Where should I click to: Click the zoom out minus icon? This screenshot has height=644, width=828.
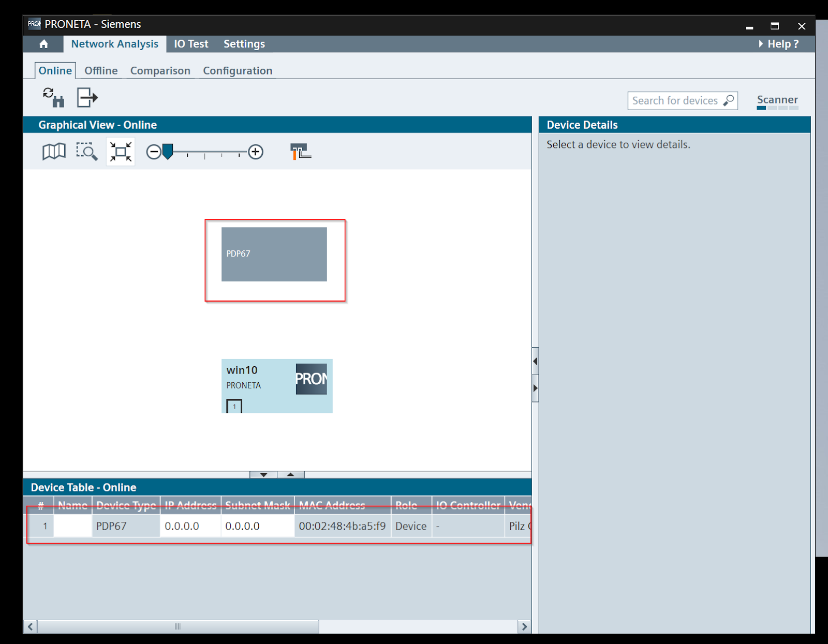[x=154, y=152]
